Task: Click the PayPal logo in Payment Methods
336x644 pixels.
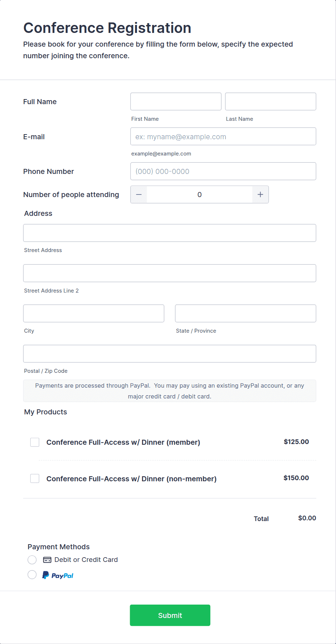Action: click(x=58, y=575)
